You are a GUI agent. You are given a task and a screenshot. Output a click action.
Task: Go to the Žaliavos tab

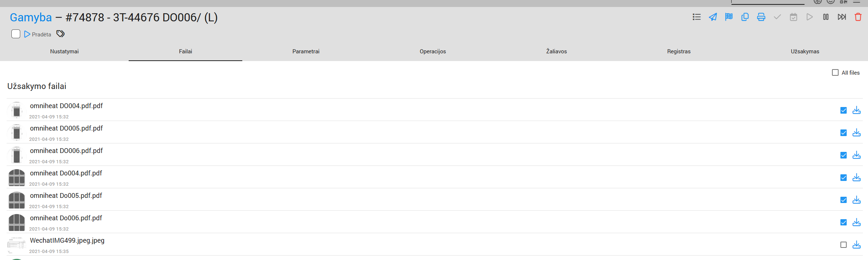pos(556,51)
